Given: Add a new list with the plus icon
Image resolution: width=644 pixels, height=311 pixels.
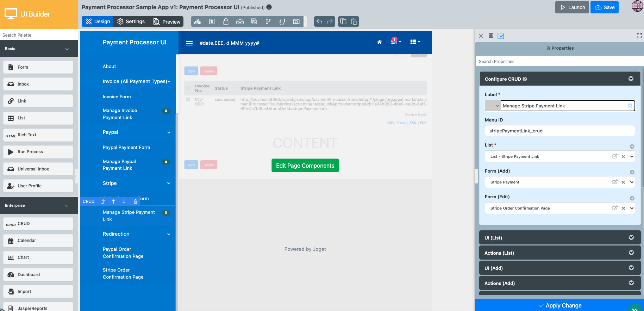Looking at the screenshot, I should (x=632, y=147).
